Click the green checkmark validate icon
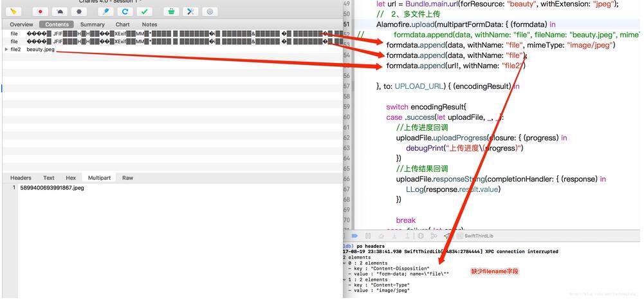Screen dimensions: 644x300 coord(145,11)
